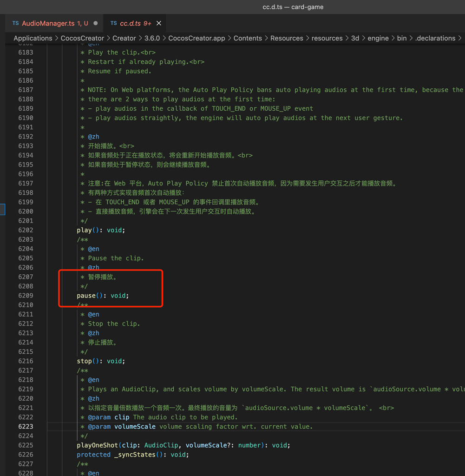This screenshot has height=476, width=465.
Task: Click 'Stop the clip.' comment text
Action: (114, 324)
